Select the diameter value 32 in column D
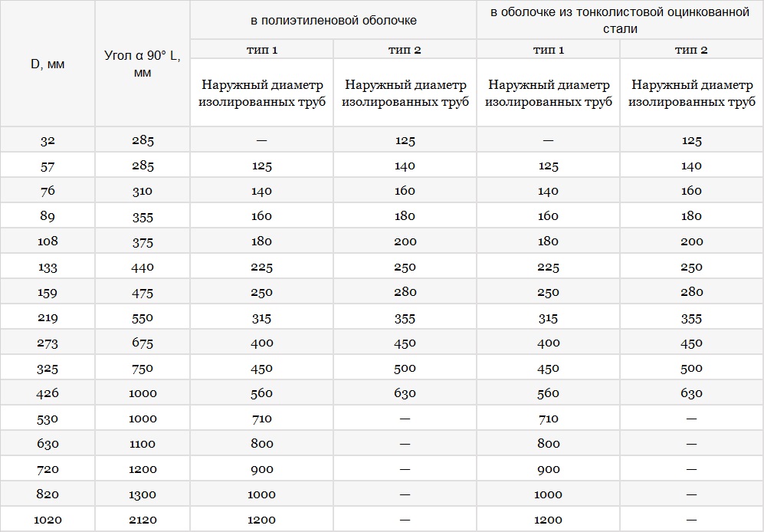 click(48, 140)
